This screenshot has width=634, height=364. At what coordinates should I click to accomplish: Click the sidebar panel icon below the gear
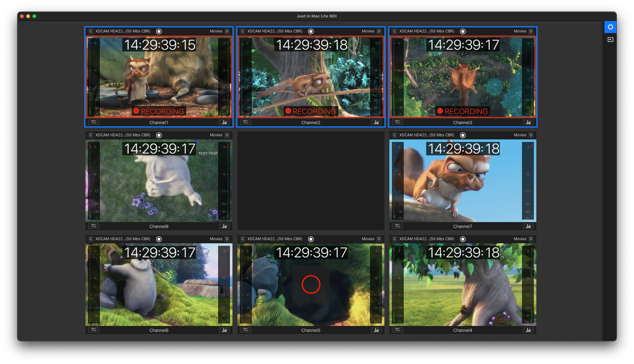click(610, 40)
